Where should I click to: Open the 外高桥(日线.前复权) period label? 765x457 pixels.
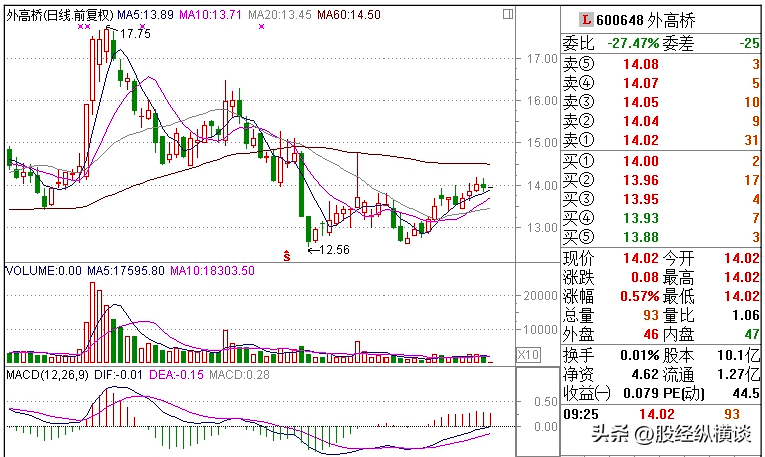point(60,15)
